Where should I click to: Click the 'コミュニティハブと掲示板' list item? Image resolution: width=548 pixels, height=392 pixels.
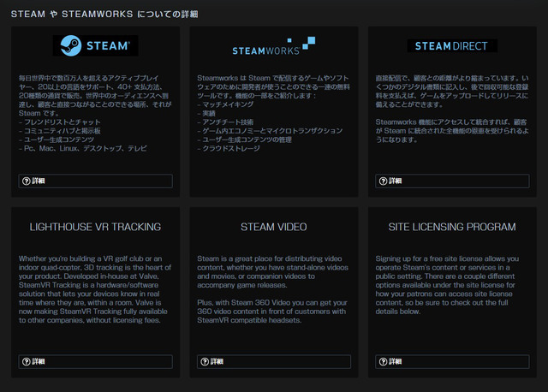point(60,131)
